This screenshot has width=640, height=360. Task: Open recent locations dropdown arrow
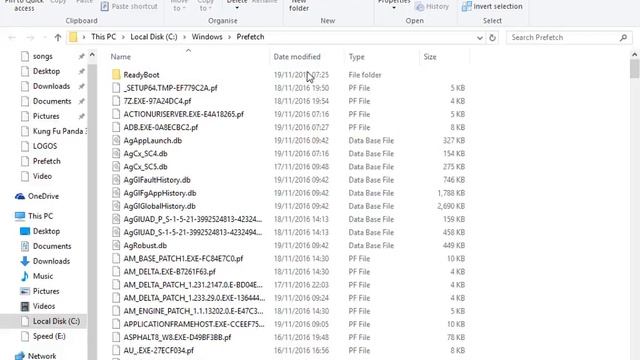[x=44, y=38]
